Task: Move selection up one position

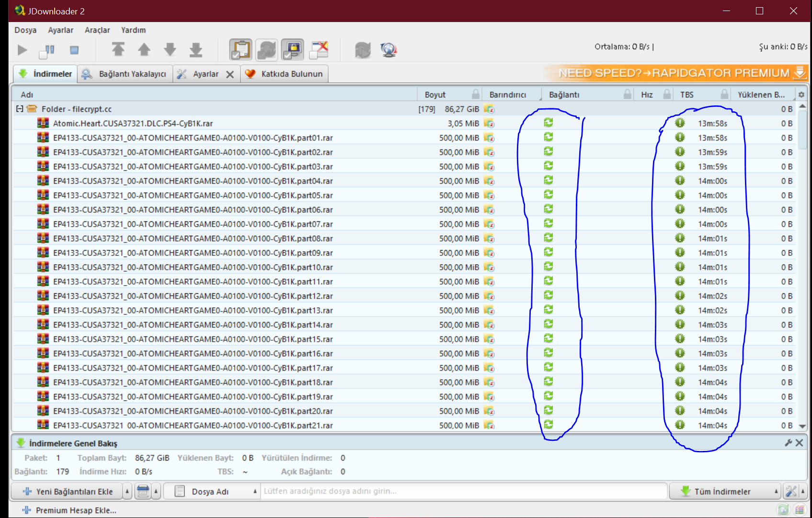Action: coord(144,49)
